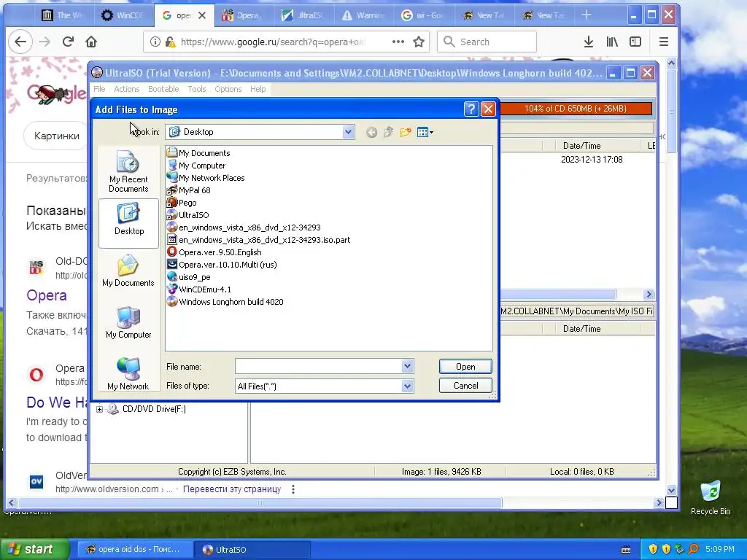Select the uiso9_pe file
Viewport: 747px width, 560px height.
[x=189, y=277]
